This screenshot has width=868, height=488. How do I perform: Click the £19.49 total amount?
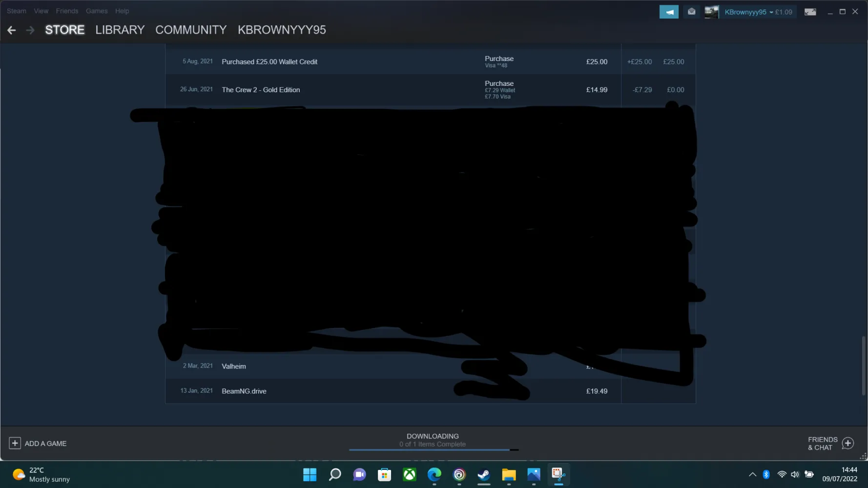[x=597, y=391]
